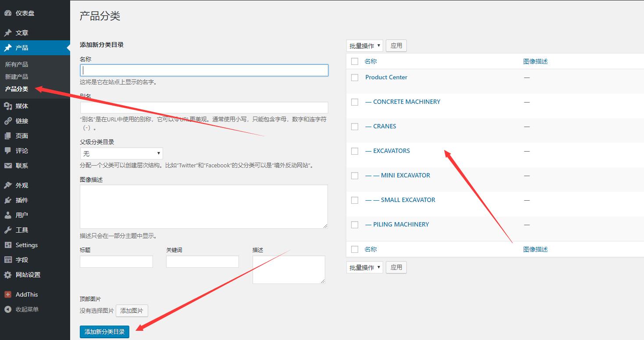Click the bottom 应用 button
This screenshot has height=340, width=644.
(396, 267)
